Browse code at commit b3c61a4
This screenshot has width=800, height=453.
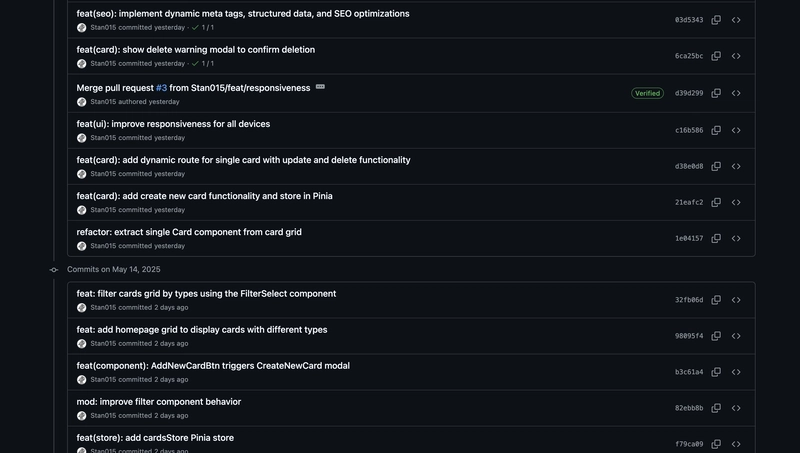(736, 372)
